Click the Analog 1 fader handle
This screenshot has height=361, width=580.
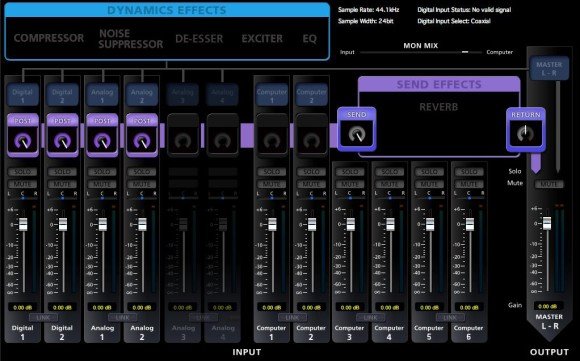click(103, 225)
